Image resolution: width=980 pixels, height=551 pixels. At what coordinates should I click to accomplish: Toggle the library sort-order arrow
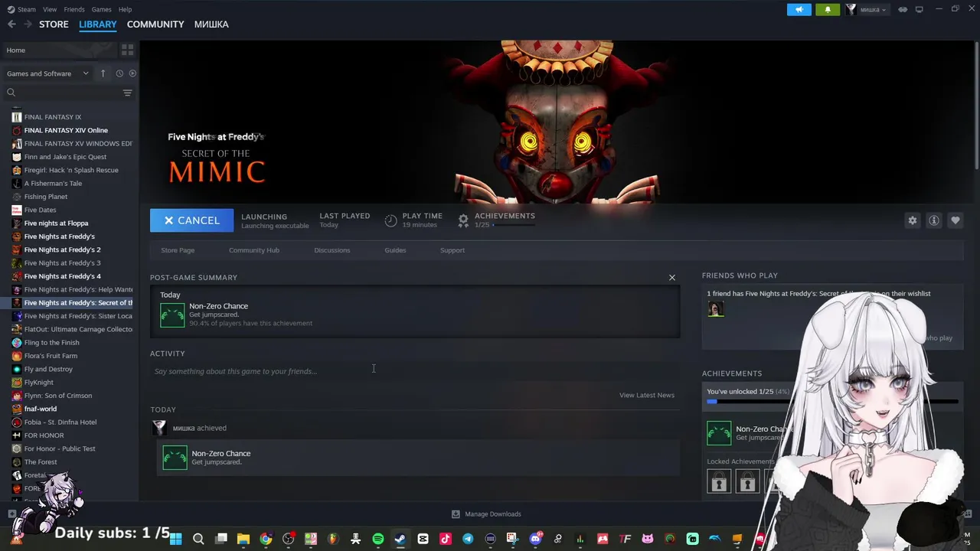(x=103, y=73)
